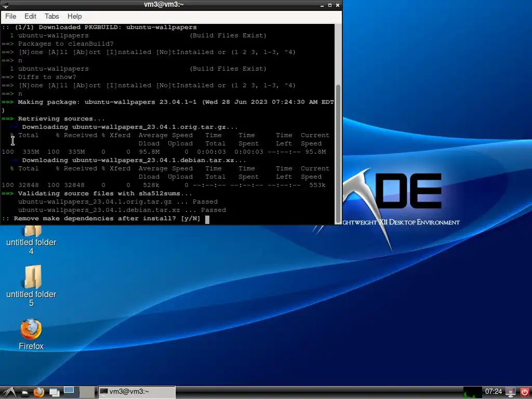Close the terminal window

(x=338, y=5)
